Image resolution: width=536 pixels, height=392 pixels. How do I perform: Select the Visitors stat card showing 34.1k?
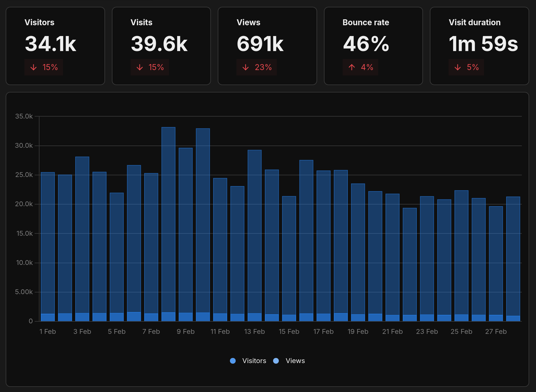coord(55,45)
